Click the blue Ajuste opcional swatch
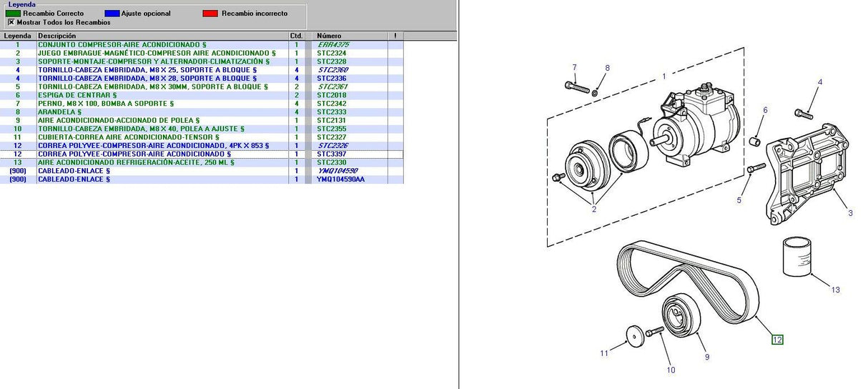868x389 pixels. 112,14
